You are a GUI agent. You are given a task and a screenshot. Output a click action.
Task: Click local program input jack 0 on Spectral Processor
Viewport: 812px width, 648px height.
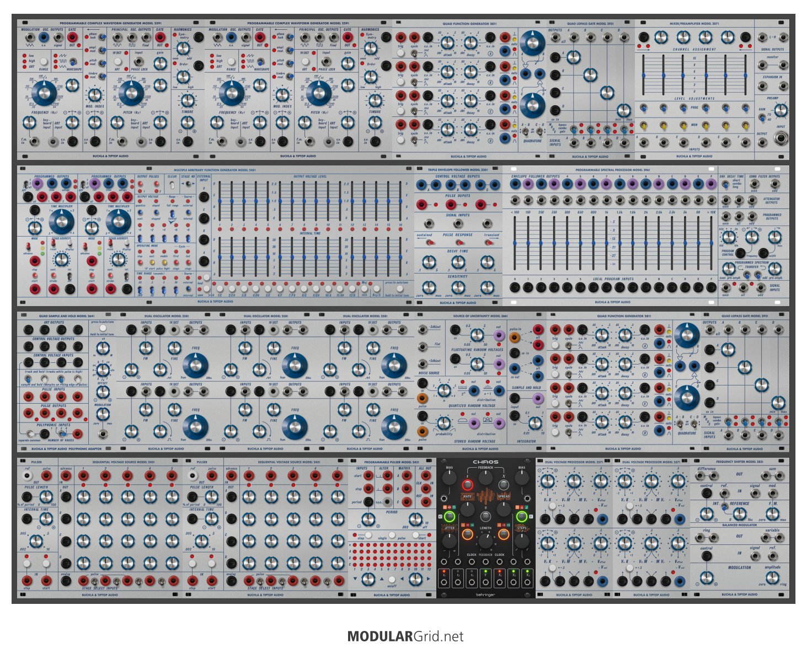coord(515,287)
